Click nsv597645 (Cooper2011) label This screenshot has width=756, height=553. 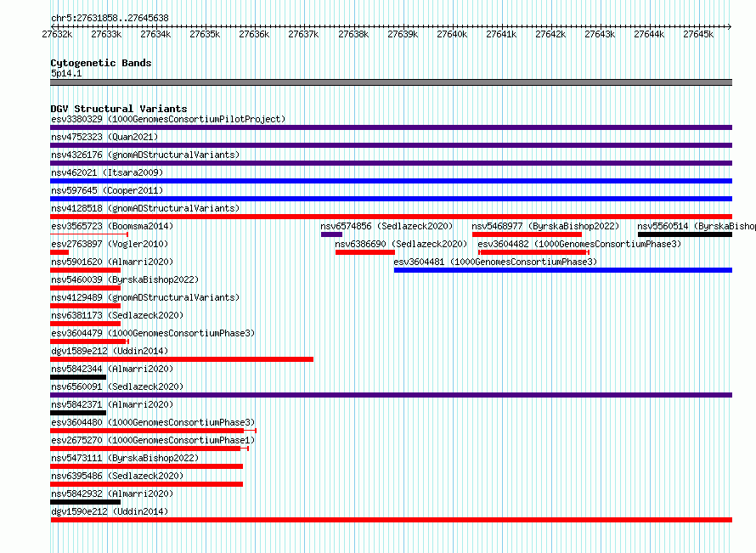click(x=107, y=190)
